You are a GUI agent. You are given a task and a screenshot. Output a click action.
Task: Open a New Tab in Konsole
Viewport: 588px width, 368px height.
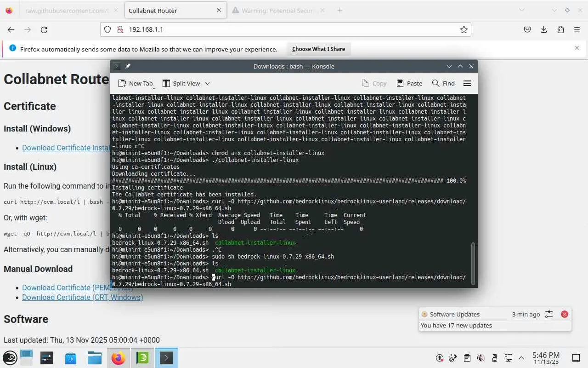pos(136,83)
